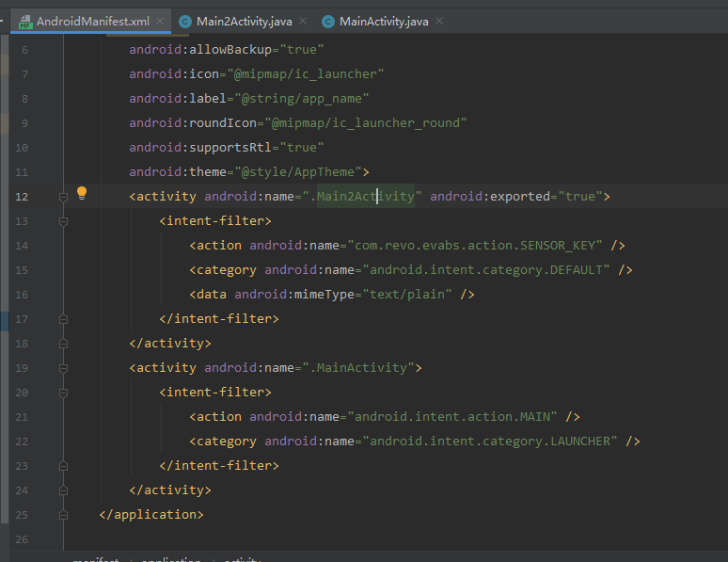Collapse fold marker at line 25 closing application
Viewport: 728px width, 562px height.
64,515
